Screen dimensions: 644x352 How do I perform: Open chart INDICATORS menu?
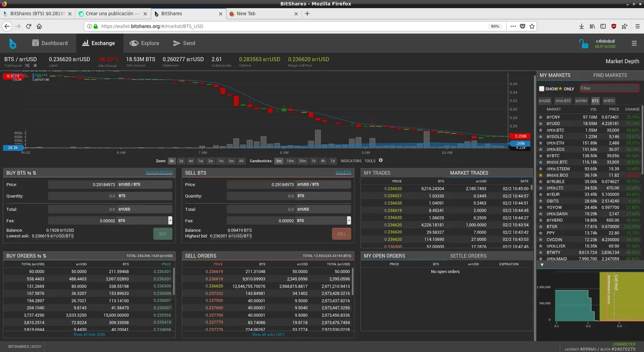351,161
